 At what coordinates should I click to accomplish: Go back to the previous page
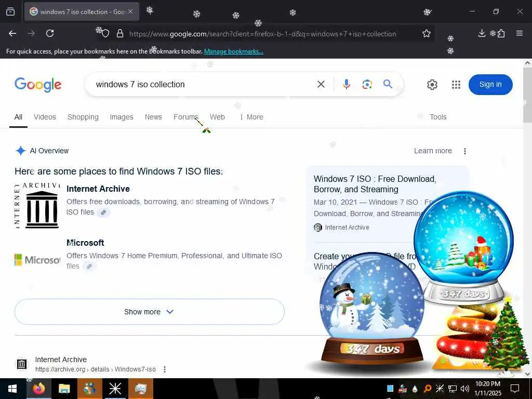(12, 33)
